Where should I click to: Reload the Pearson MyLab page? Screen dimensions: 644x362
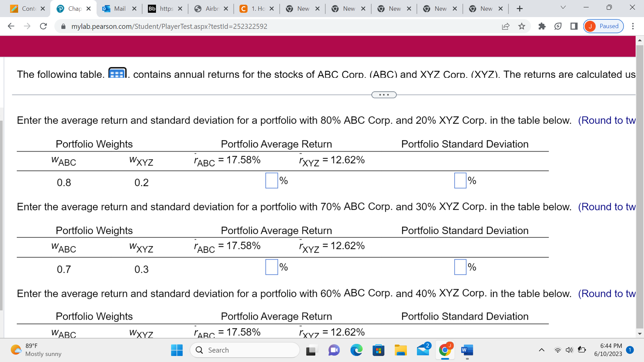(43, 26)
